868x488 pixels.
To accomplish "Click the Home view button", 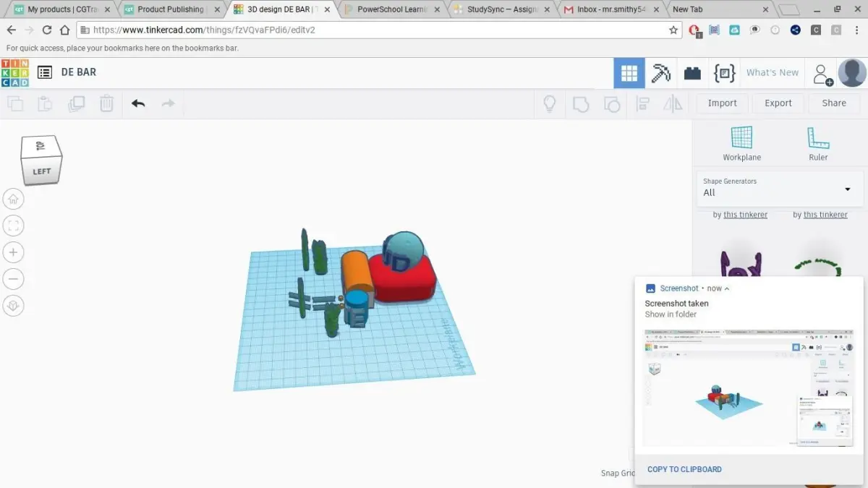I will point(13,199).
